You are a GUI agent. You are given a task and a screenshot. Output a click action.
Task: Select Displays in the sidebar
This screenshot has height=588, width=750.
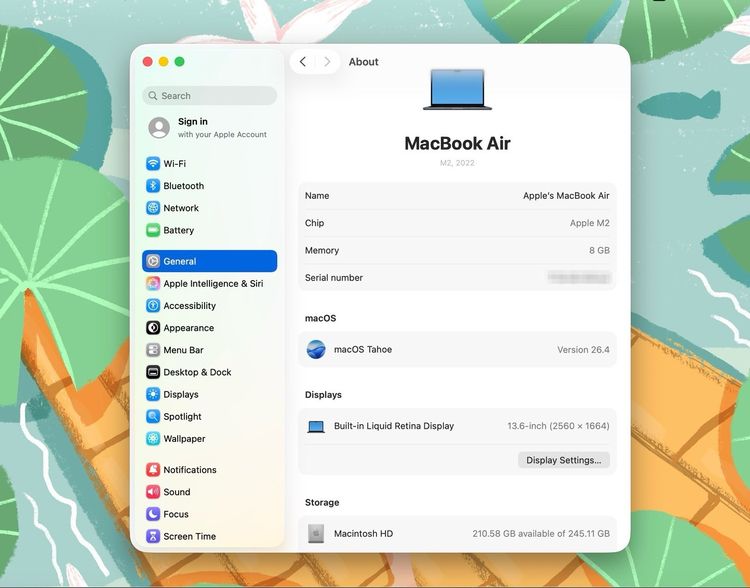pos(210,394)
